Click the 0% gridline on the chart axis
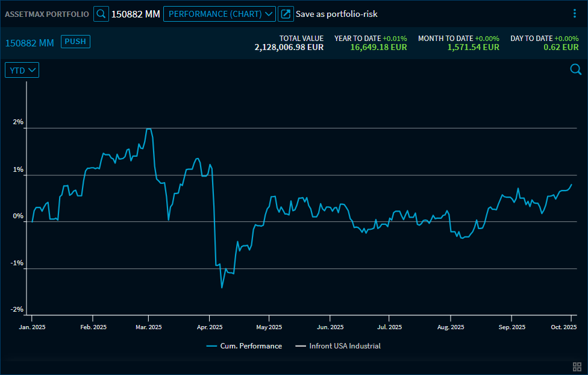Screen dimensions: 588x375 point(17,215)
